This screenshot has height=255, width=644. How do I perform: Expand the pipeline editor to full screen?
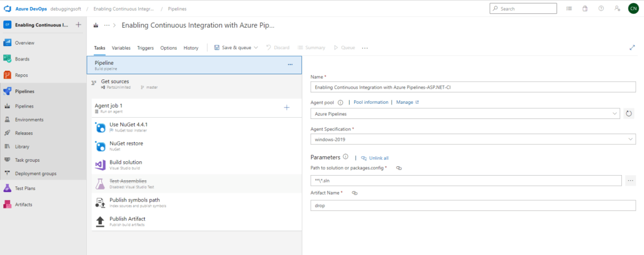632,47
